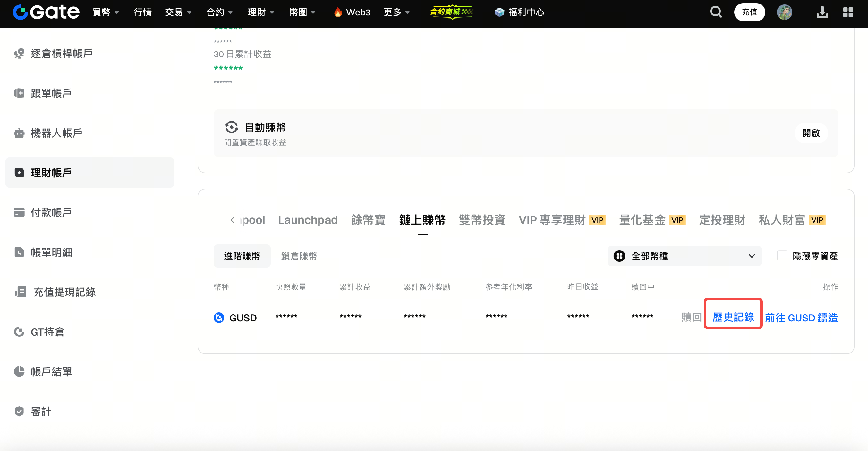Open GT持倉 sidebar item
The image size is (868, 451).
[47, 332]
